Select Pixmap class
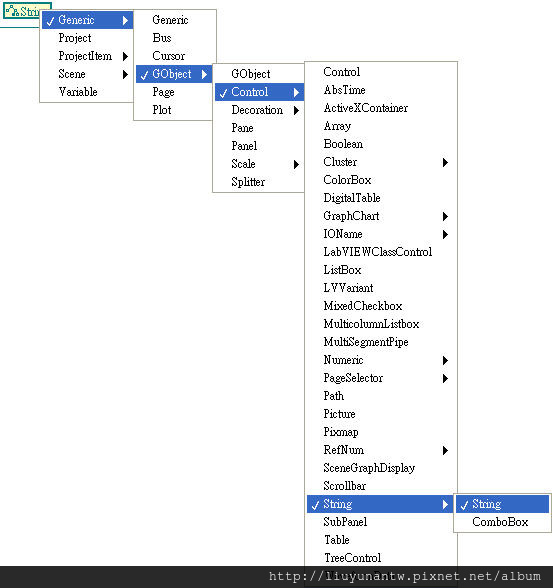Viewport: 553px width, 588px height. [x=380, y=432]
